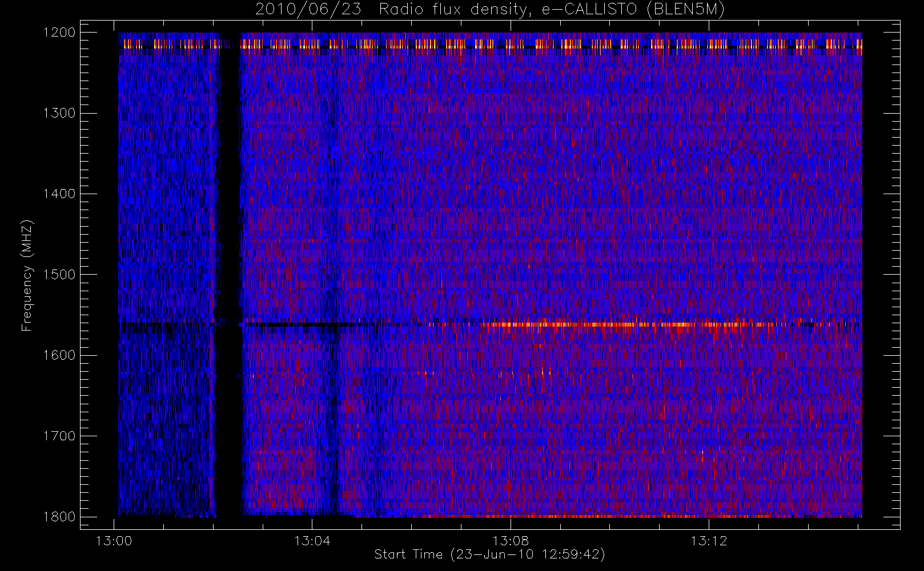Click the 13:04 time axis label
The width and height of the screenshot is (924, 571).
[x=312, y=541]
